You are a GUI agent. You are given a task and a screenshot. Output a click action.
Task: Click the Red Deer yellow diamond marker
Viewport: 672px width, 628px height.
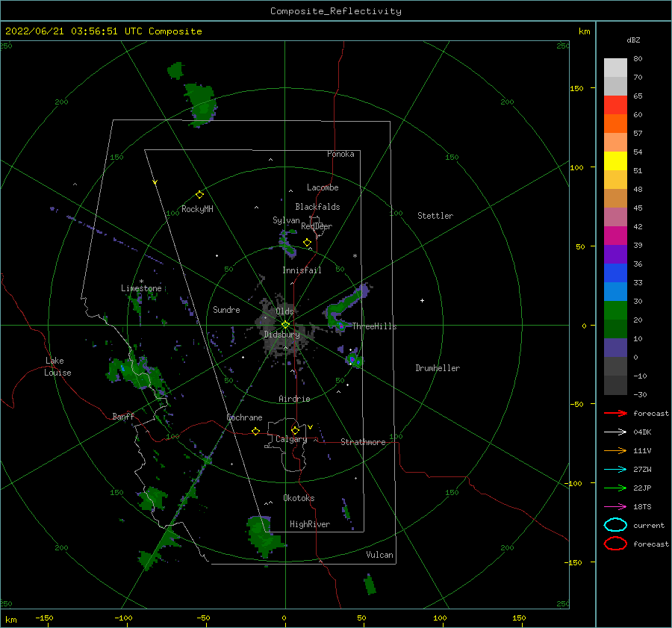coord(308,243)
